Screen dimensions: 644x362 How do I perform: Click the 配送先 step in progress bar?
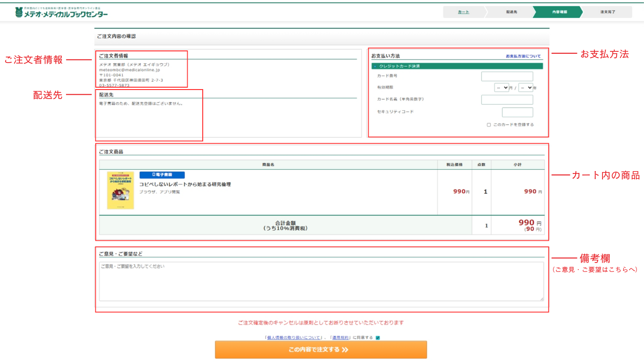512,12
